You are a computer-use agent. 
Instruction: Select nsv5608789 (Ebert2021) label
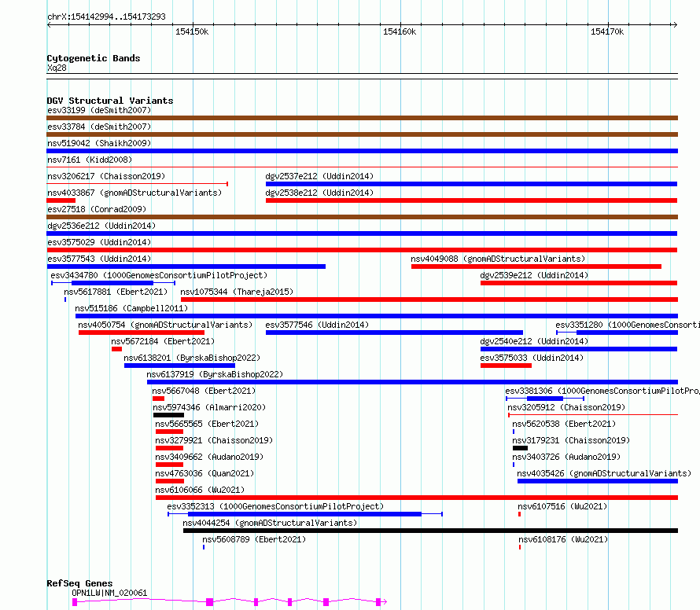(x=254, y=539)
